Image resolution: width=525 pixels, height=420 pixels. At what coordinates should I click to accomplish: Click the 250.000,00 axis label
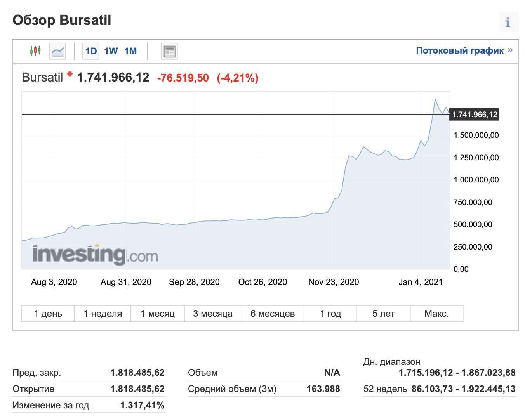pyautogui.click(x=473, y=247)
